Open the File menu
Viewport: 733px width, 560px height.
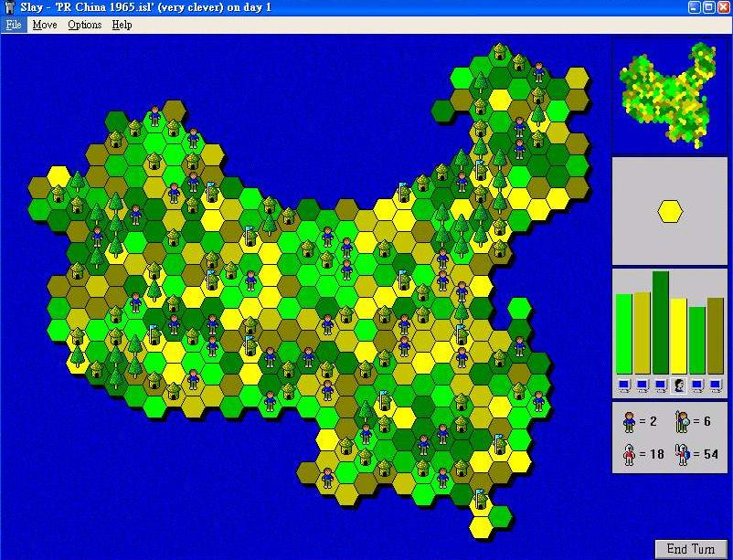pos(14,25)
